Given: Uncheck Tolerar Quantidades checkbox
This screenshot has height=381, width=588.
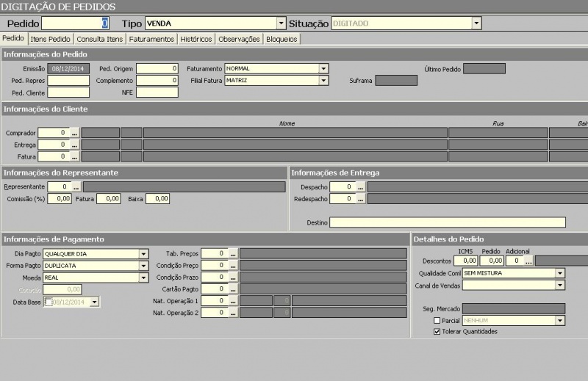Looking at the screenshot, I should click(x=437, y=332).
